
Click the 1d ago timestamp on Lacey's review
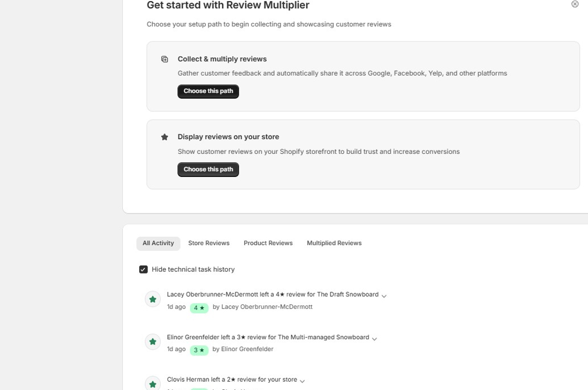pos(176,307)
